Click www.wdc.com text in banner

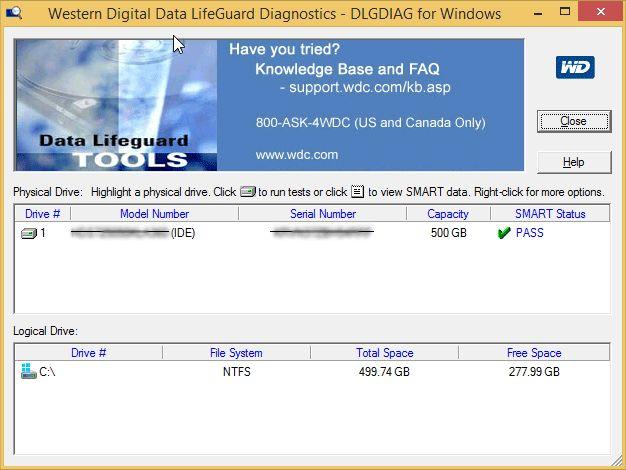coord(297,155)
